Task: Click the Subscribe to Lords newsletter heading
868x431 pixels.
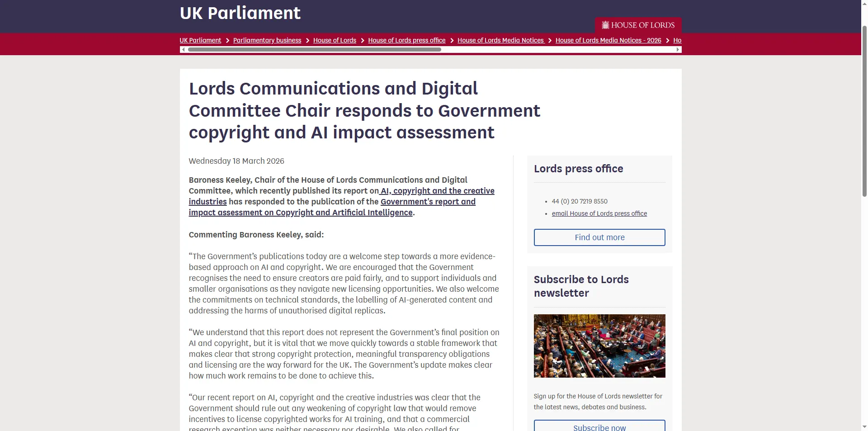Action: click(x=581, y=286)
